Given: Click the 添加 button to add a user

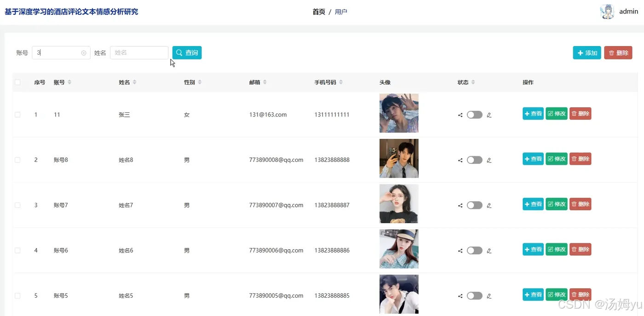Looking at the screenshot, I should coord(587,53).
